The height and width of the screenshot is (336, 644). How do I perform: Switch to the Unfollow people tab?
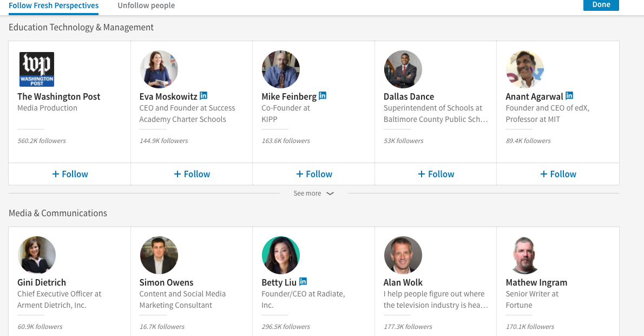pyautogui.click(x=146, y=5)
